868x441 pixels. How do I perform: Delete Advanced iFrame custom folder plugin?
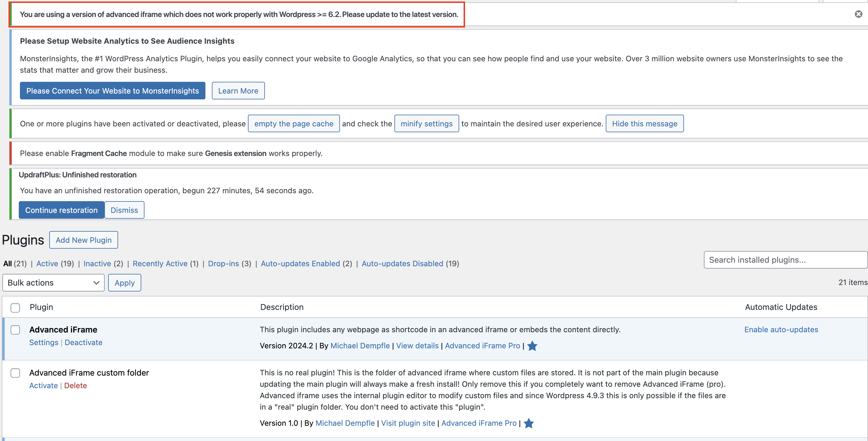[x=76, y=386]
